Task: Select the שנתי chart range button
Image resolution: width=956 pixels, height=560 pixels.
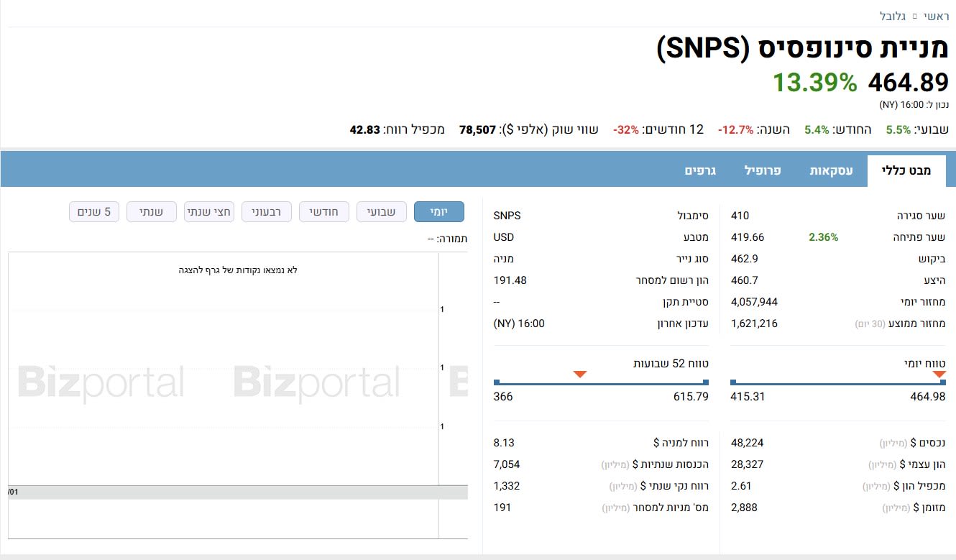Action: (x=151, y=212)
